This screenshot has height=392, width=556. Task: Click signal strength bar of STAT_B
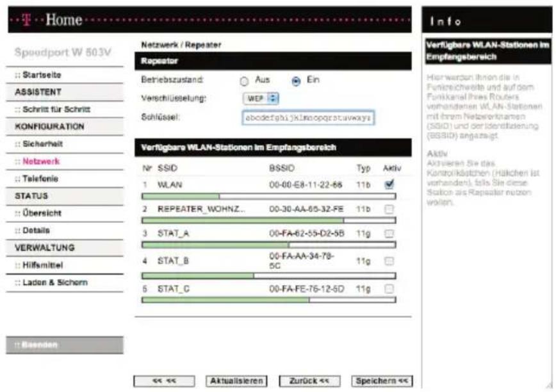click(x=269, y=275)
